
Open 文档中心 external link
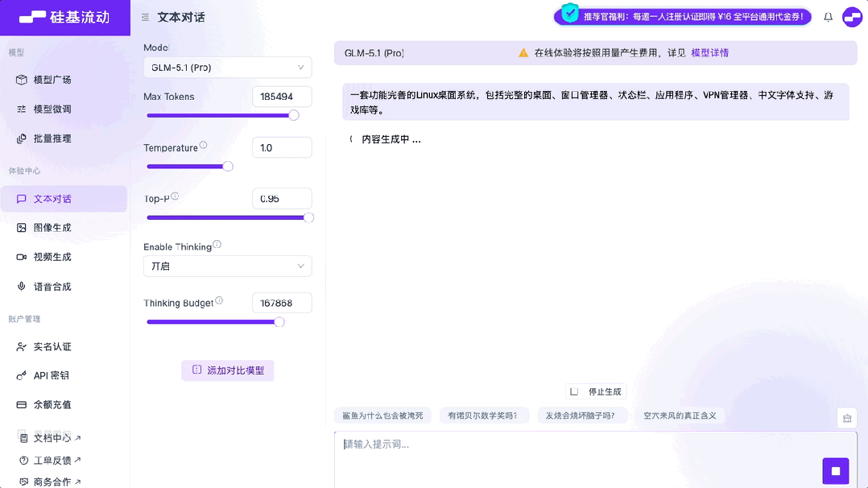pyautogui.click(x=51, y=438)
